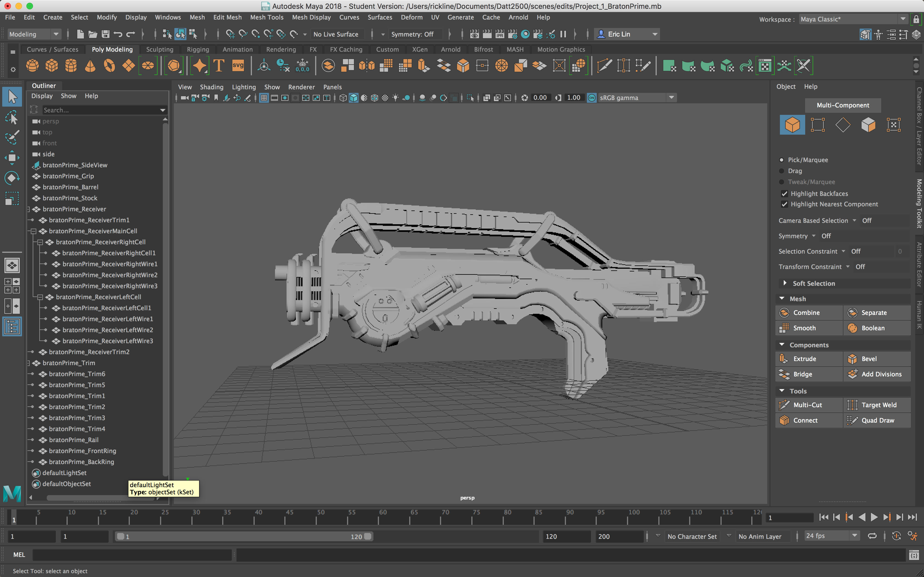Screen dimensions: 924x577
Task: Open the Mesh Tools menu
Action: point(266,17)
